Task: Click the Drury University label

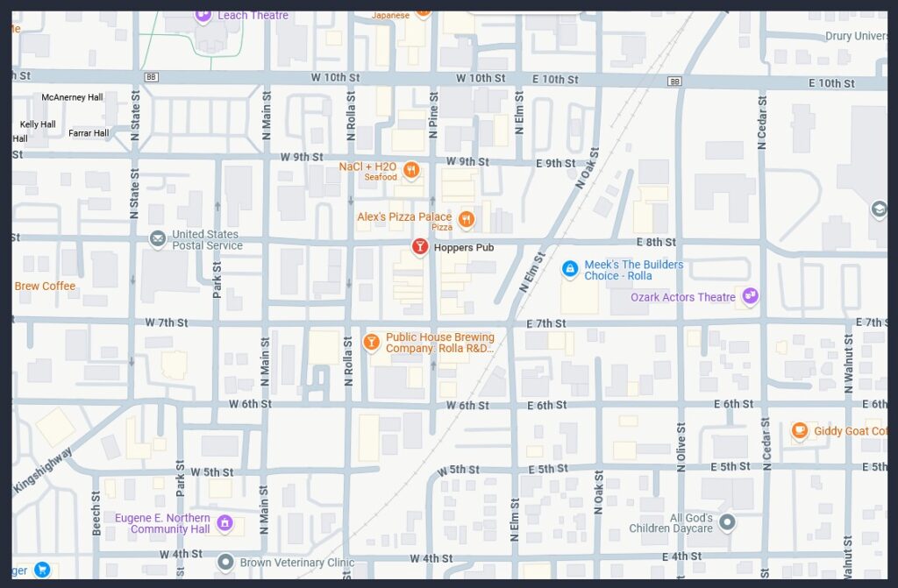Action: pyautogui.click(x=856, y=36)
